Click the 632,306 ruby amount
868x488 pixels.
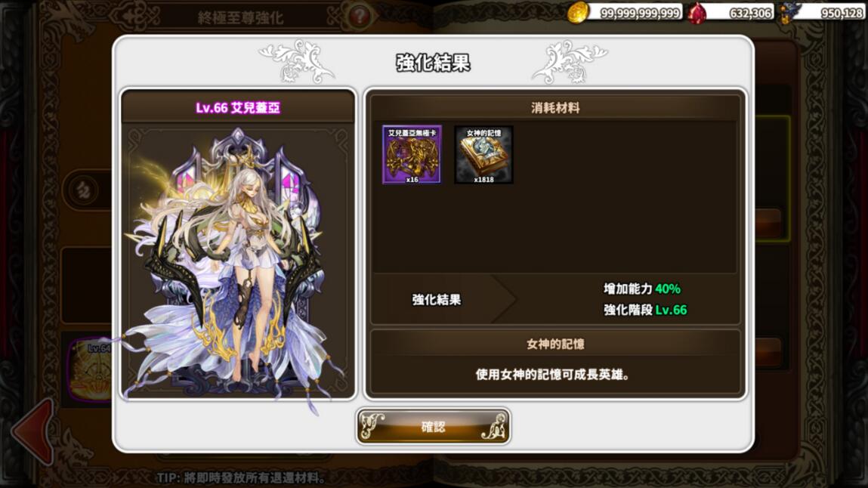click(750, 14)
